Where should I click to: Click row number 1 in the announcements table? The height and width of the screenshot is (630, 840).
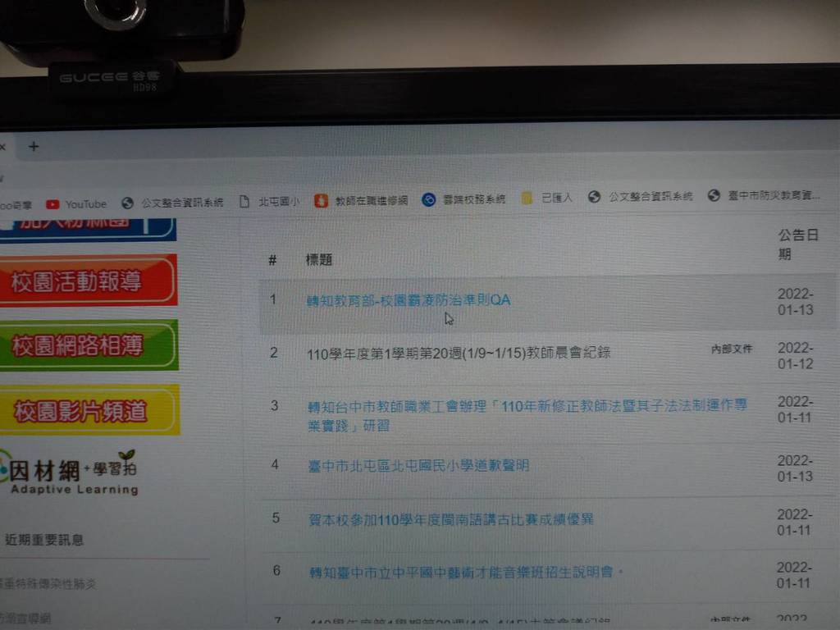[273, 299]
